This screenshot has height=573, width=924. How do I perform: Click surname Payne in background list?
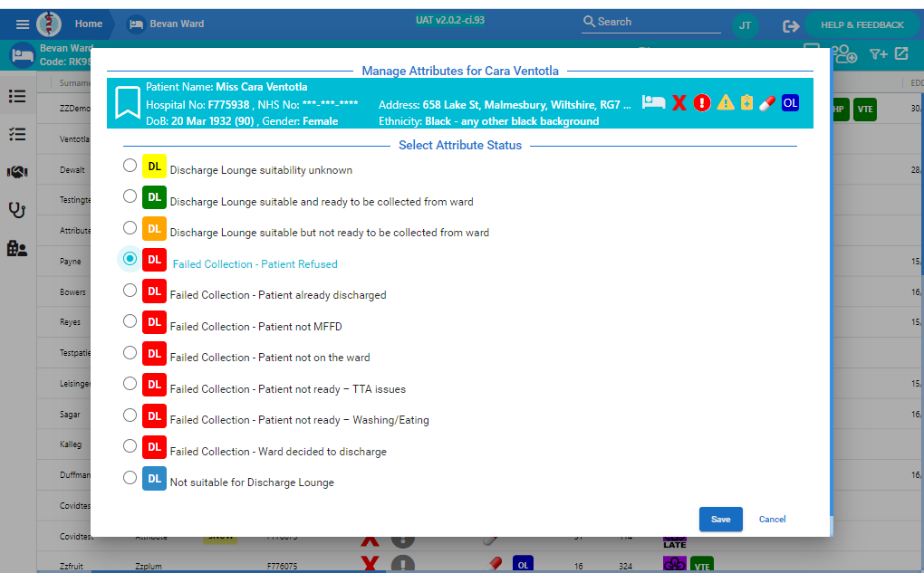70,262
